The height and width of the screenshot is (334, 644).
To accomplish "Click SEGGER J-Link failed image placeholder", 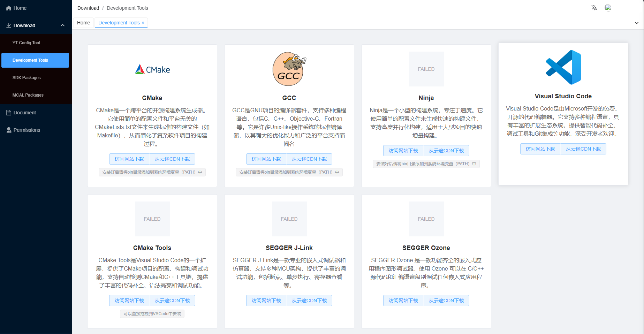I will (289, 219).
